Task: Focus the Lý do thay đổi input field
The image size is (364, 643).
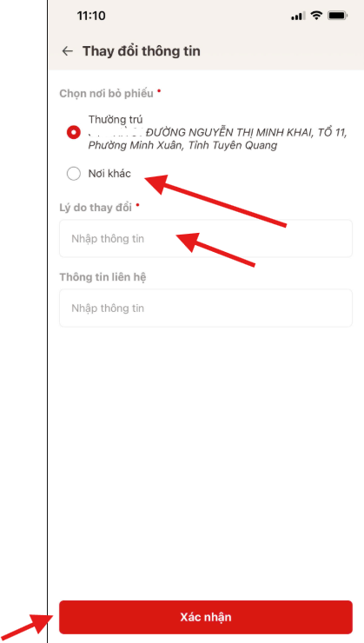Action: (206, 239)
